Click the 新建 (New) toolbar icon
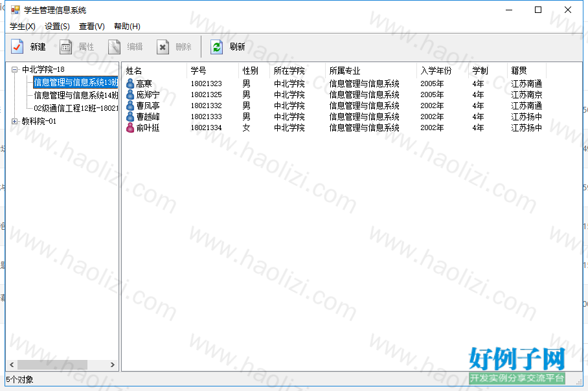The height and width of the screenshot is (391, 588). (17, 47)
